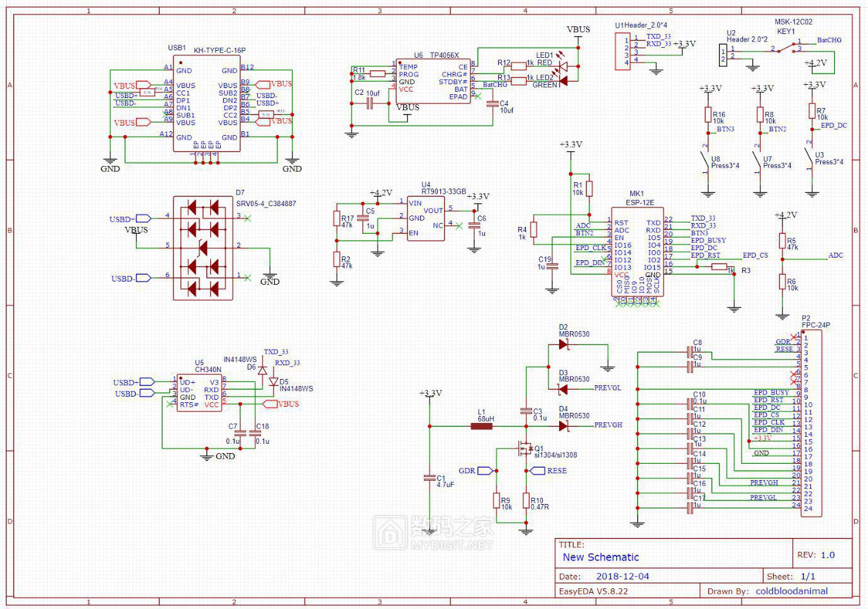The width and height of the screenshot is (868, 609).
Task: Select the U2 Header 2.0*2 connector
Action: 722,55
